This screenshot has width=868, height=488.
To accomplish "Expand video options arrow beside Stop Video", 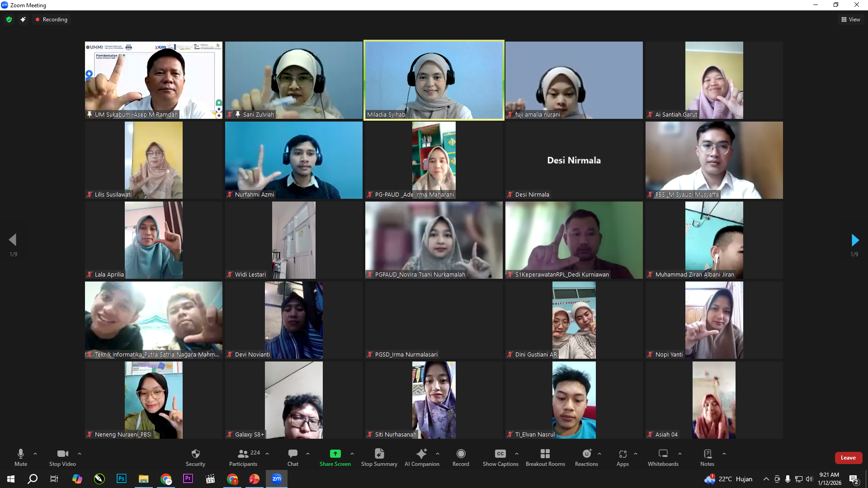I will pos(80,454).
